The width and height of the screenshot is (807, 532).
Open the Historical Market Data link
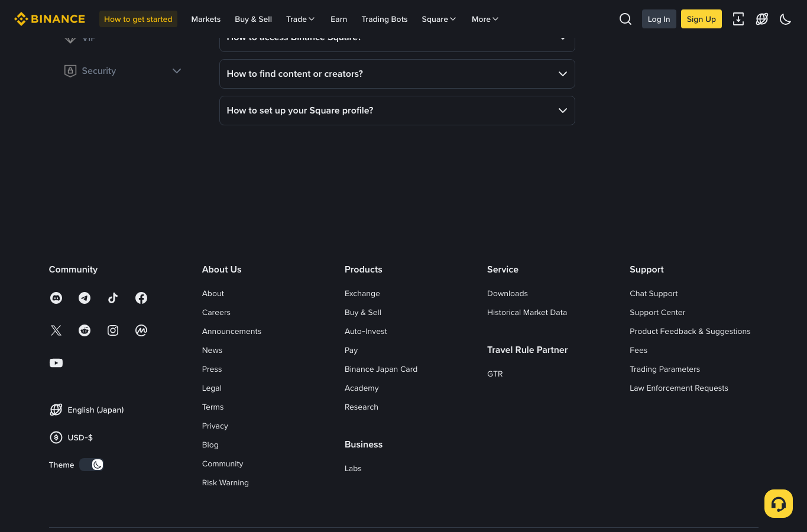click(527, 312)
